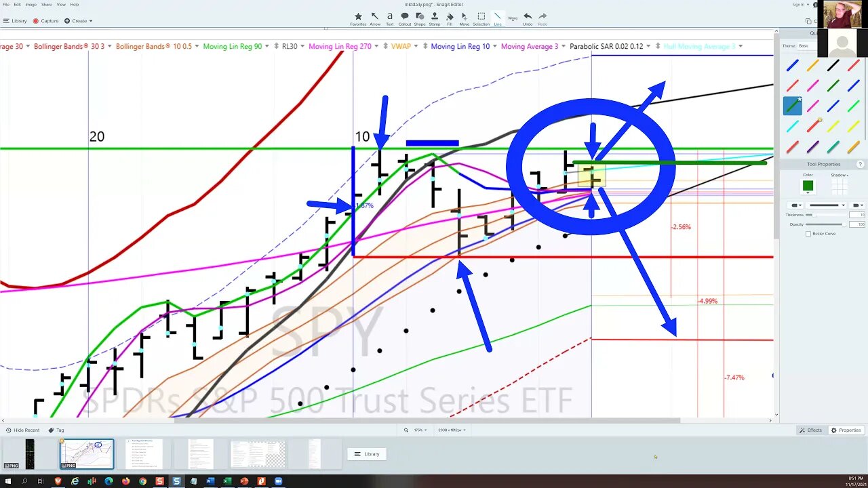Click the Redo arrow
Screen dimensions: 868x488
[x=542, y=18]
